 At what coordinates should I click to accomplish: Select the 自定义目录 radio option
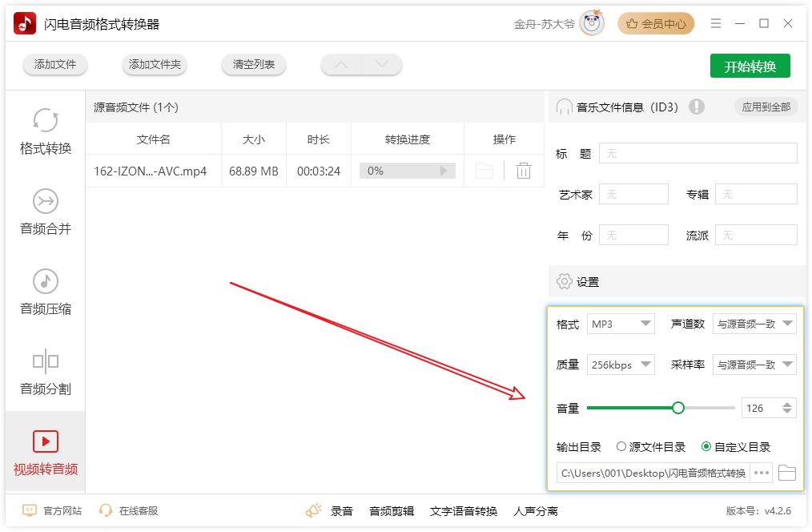click(705, 447)
